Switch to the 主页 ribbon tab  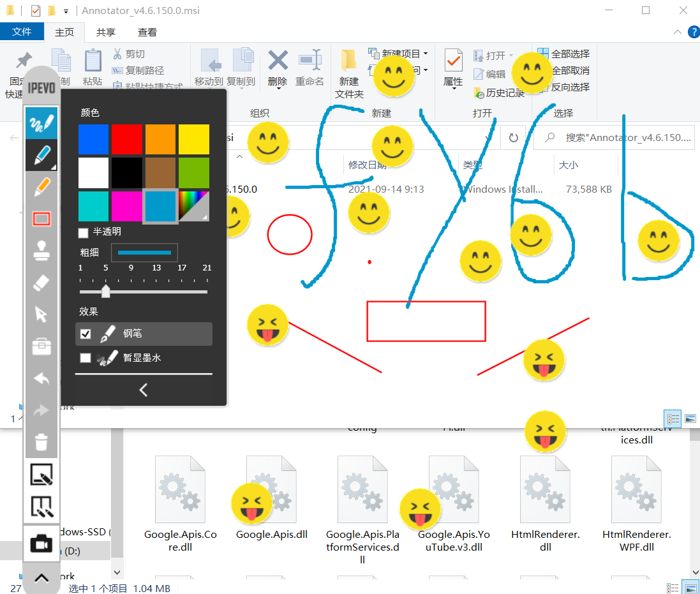[x=64, y=32]
